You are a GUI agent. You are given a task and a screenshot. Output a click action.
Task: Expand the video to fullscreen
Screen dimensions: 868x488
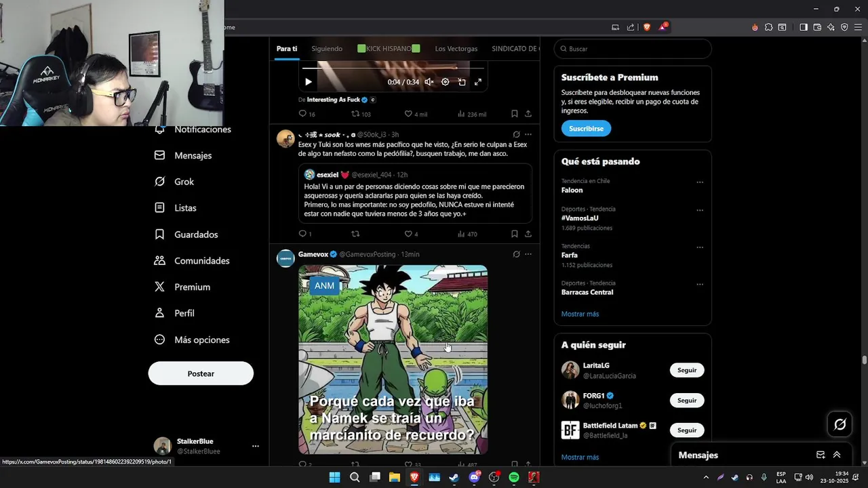478,82
